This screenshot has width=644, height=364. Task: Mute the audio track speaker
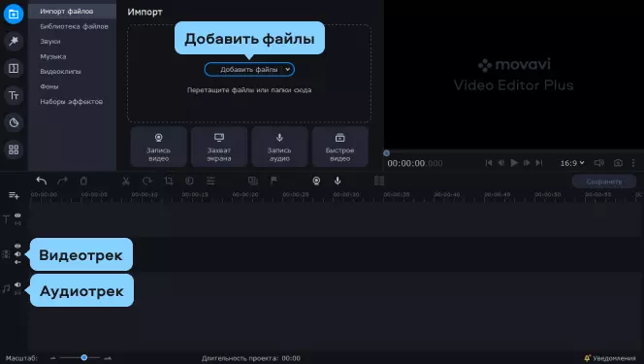click(x=17, y=284)
